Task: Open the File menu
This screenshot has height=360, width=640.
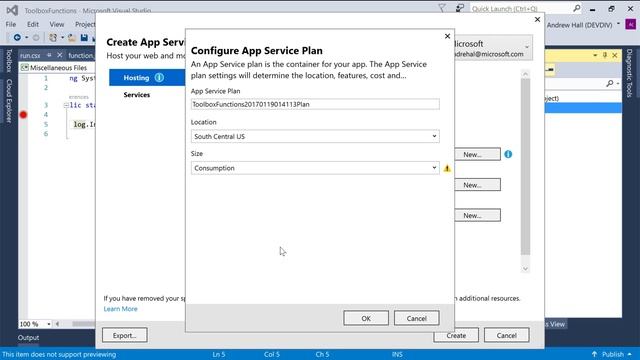Action: pyautogui.click(x=11, y=24)
